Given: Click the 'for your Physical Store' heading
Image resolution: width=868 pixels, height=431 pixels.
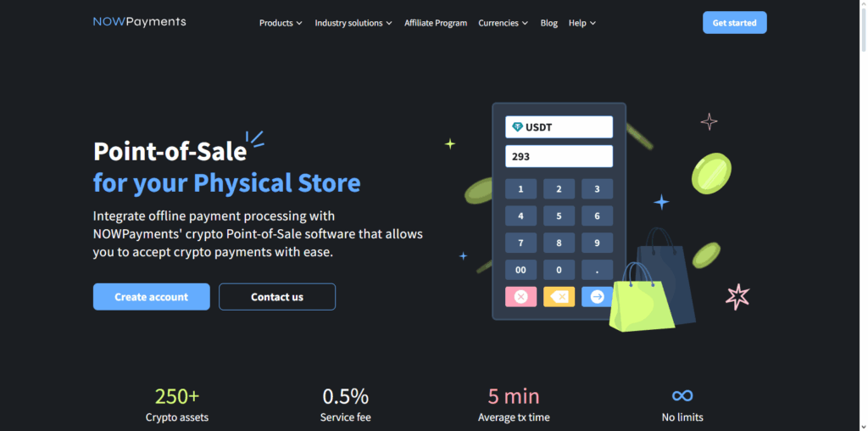Looking at the screenshot, I should (x=227, y=183).
